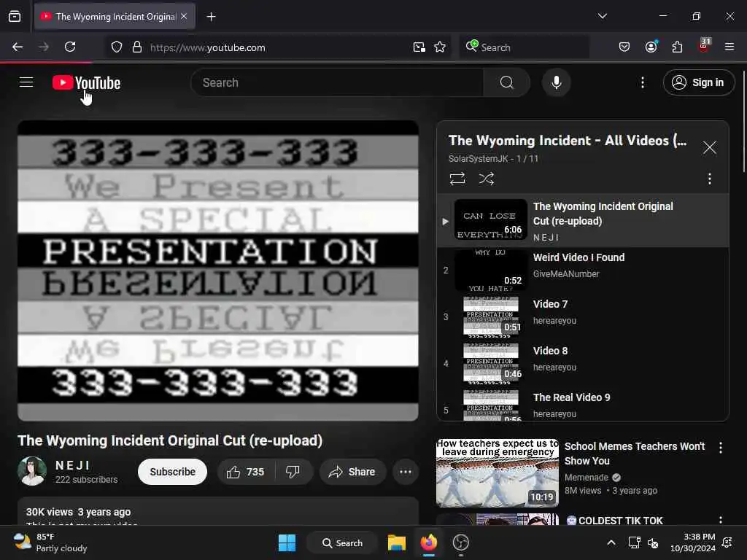Open the Firefox application menu
This screenshot has width=747, height=560.
pos(729,47)
